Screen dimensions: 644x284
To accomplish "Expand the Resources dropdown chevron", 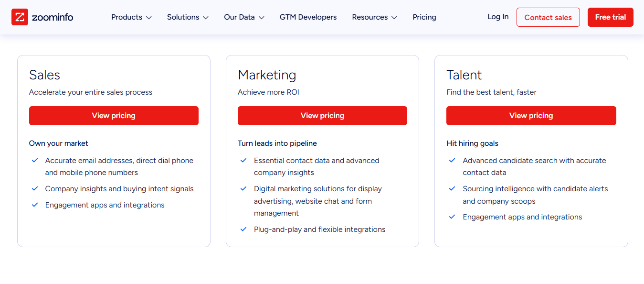I will point(394,18).
